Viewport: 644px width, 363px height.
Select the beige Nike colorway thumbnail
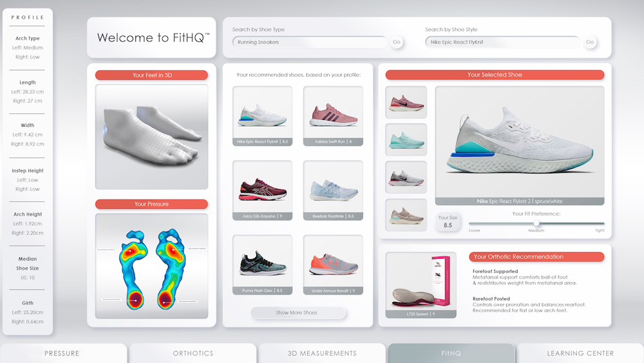point(406,215)
